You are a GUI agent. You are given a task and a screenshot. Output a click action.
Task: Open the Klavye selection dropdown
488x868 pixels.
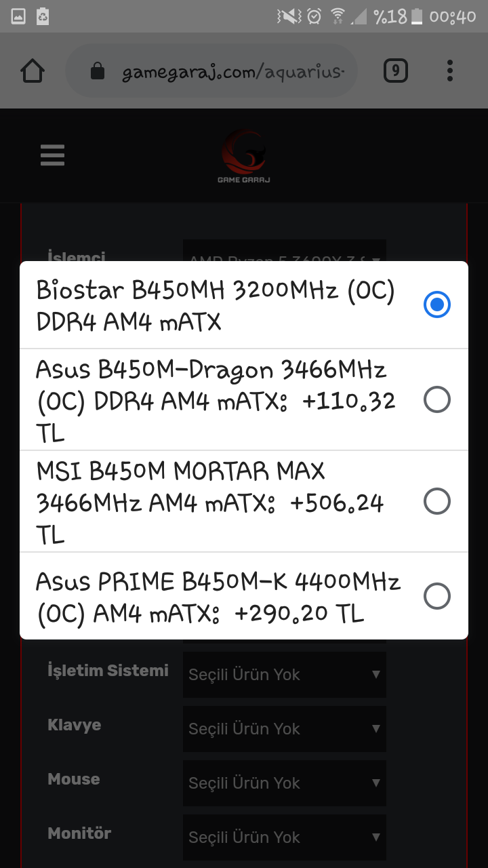coord(284,729)
